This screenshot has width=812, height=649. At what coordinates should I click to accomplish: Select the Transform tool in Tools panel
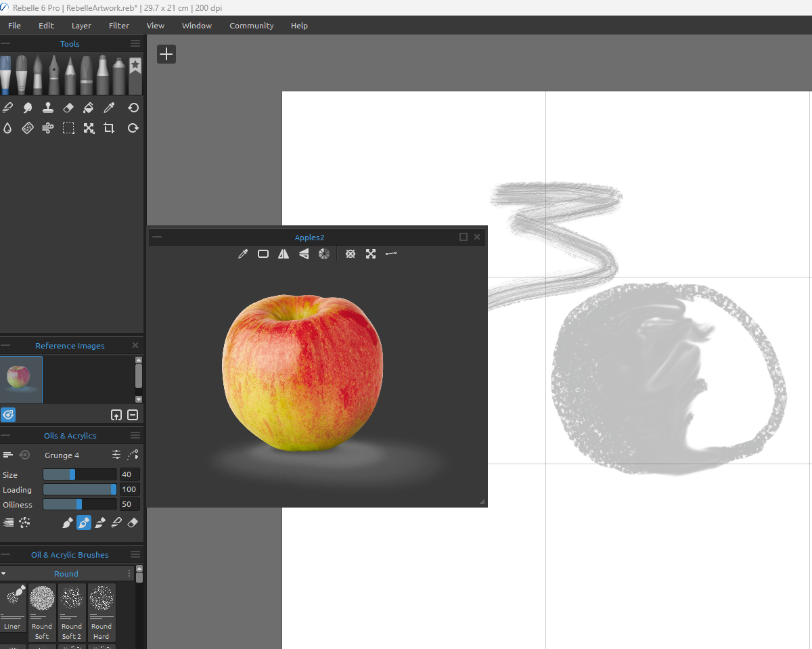tap(89, 128)
